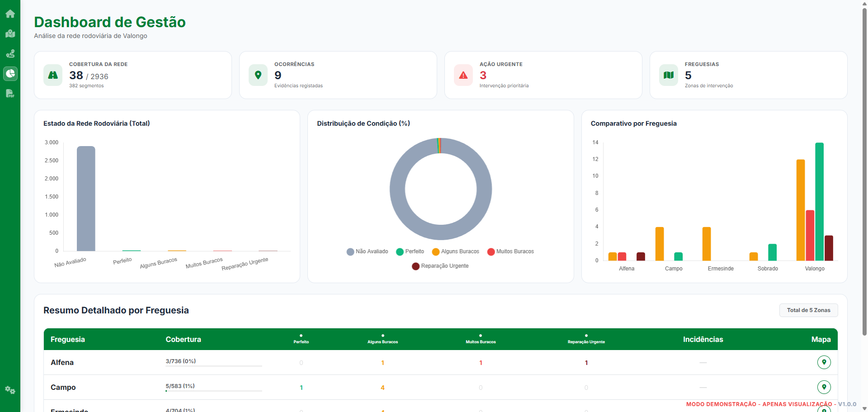Click the map icon on Freguesias card
Viewport: 868px width, 412px height.
click(x=668, y=75)
